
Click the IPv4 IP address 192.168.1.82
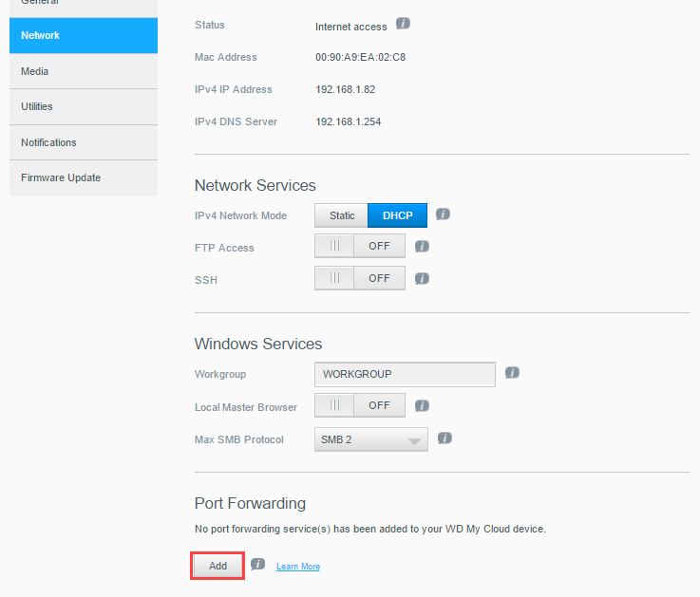(x=346, y=89)
